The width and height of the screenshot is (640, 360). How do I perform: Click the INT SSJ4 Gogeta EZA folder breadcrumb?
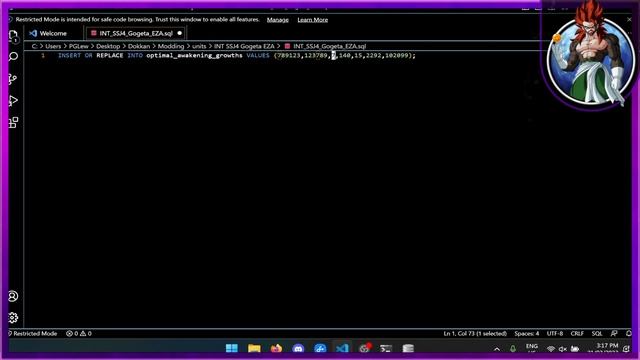point(244,46)
